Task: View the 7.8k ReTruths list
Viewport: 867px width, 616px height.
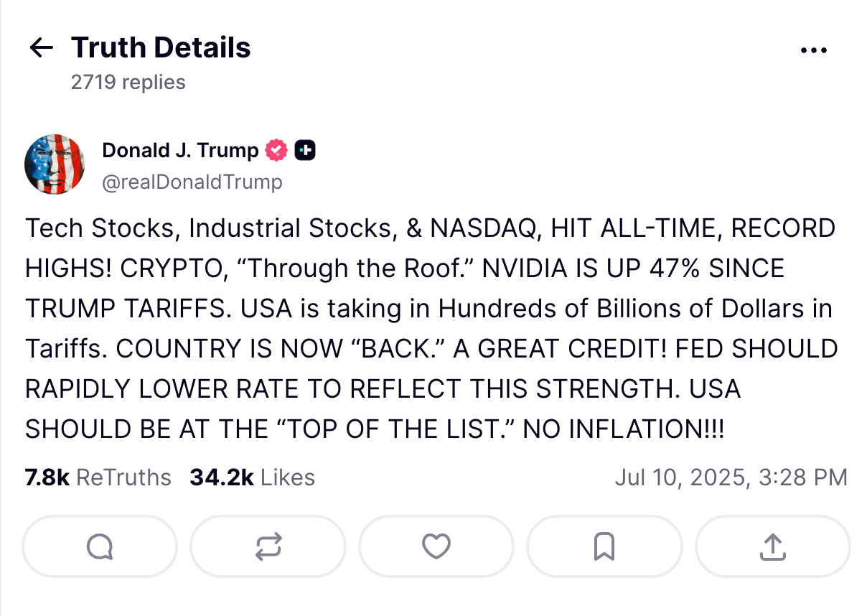Action: click(98, 477)
